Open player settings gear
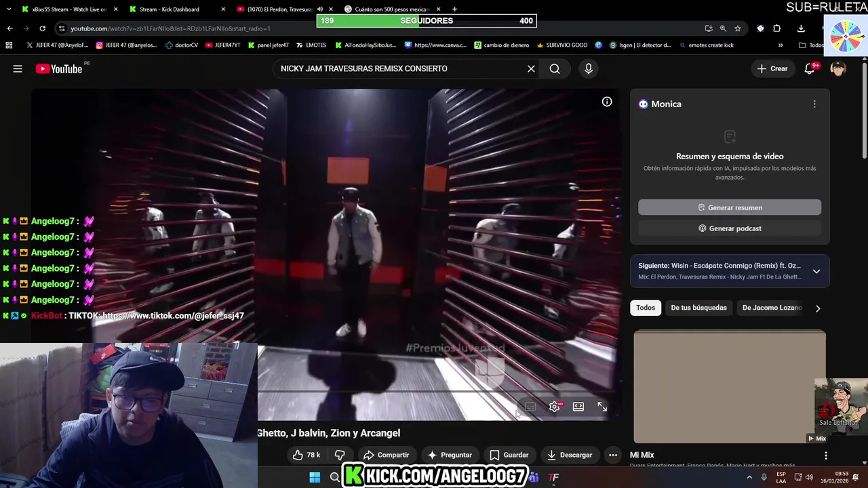The image size is (868, 488). point(555,407)
